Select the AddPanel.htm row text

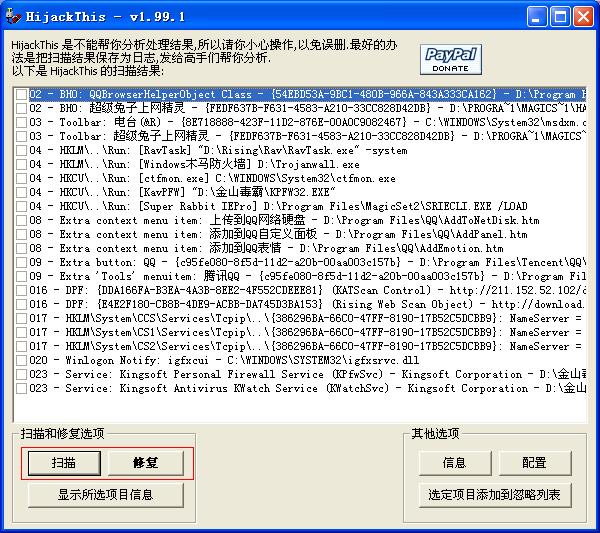pos(278,234)
